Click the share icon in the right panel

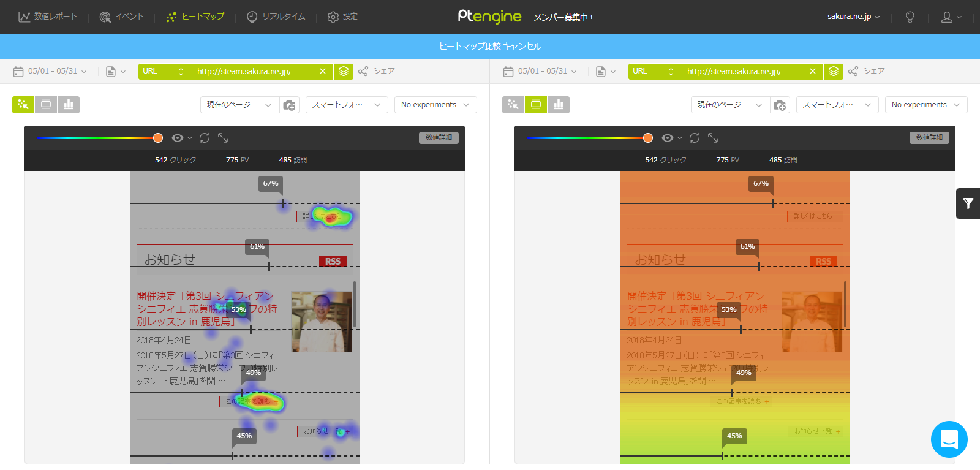[x=853, y=72]
